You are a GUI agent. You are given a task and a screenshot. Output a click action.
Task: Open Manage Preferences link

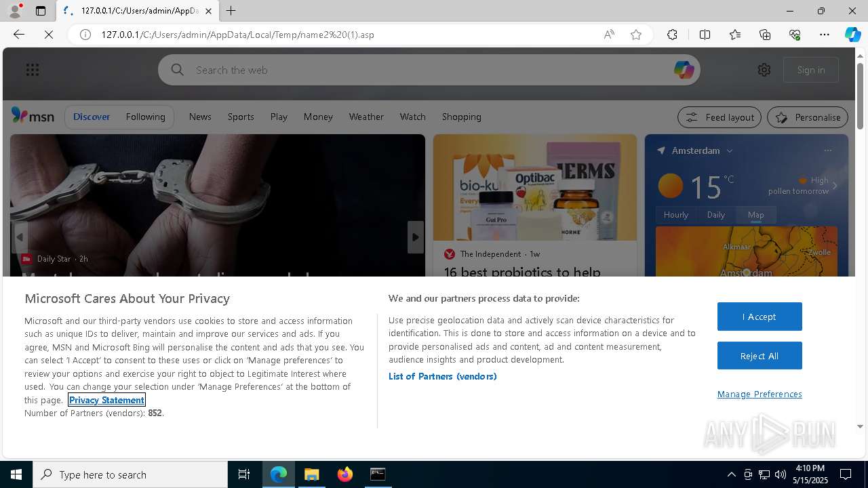coord(759,394)
